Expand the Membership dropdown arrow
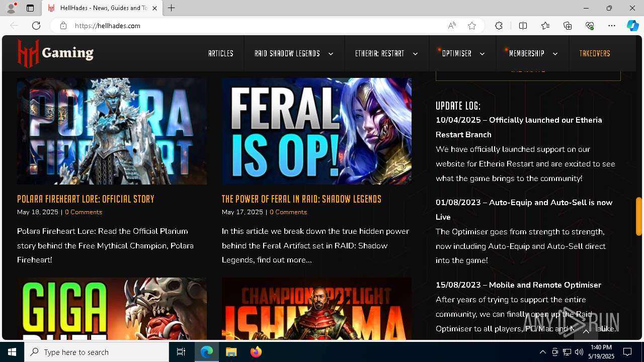Screen dimensions: 644x362 (x=555, y=54)
